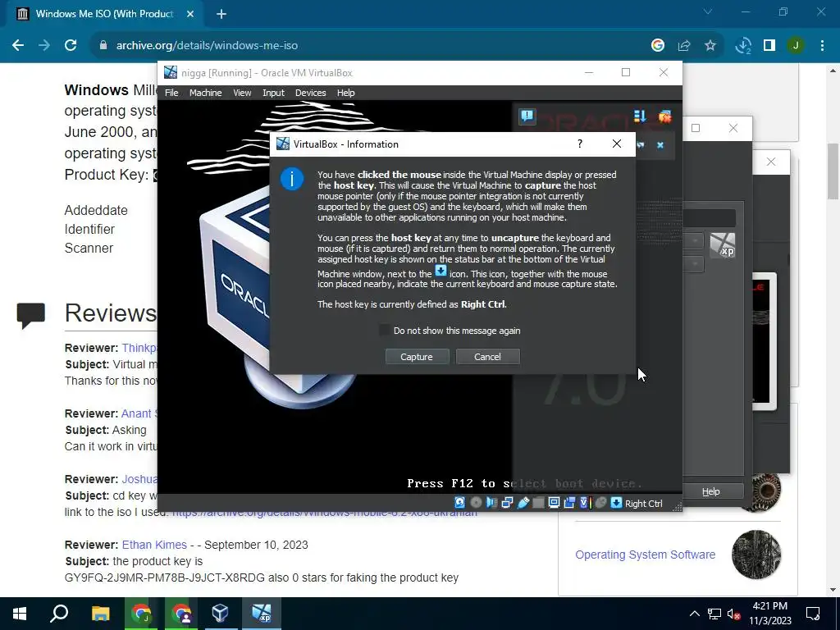The height and width of the screenshot is (630, 840).
Task: Click the hard disk activity icon in VM status bar
Action: (459, 503)
